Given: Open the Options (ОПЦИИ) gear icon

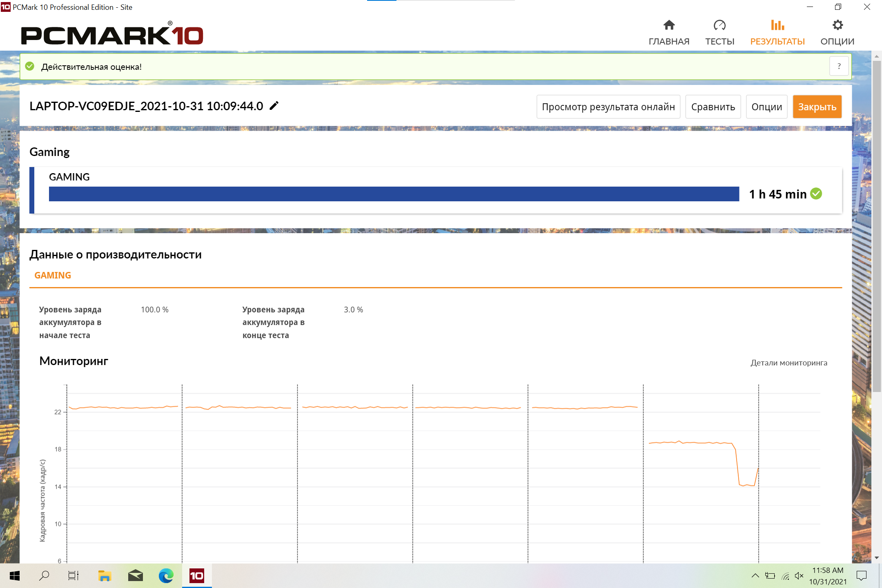Looking at the screenshot, I should (x=837, y=25).
